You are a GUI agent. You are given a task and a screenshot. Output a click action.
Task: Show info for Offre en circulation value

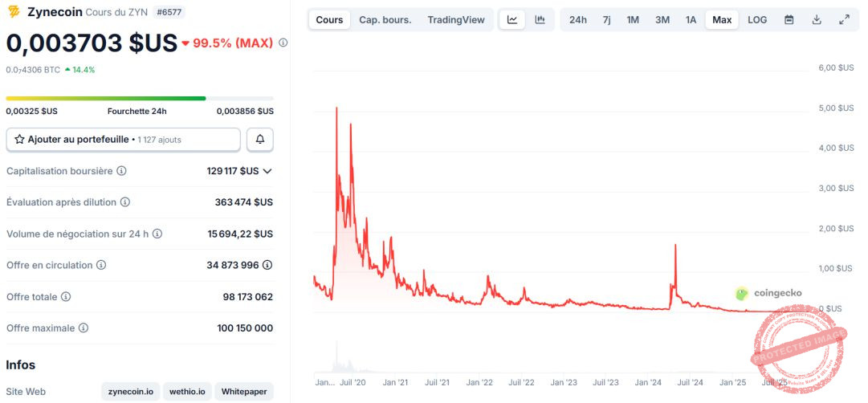click(267, 265)
